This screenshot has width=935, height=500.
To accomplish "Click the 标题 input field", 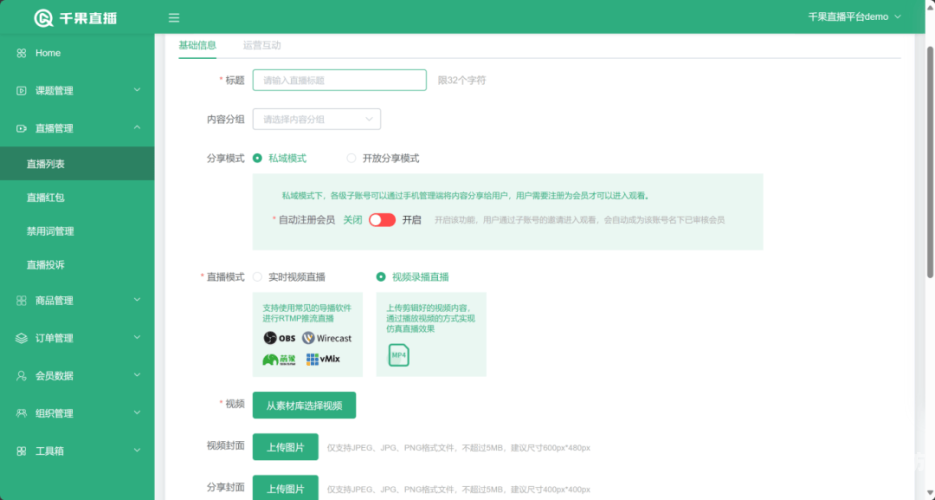I will click(339, 80).
